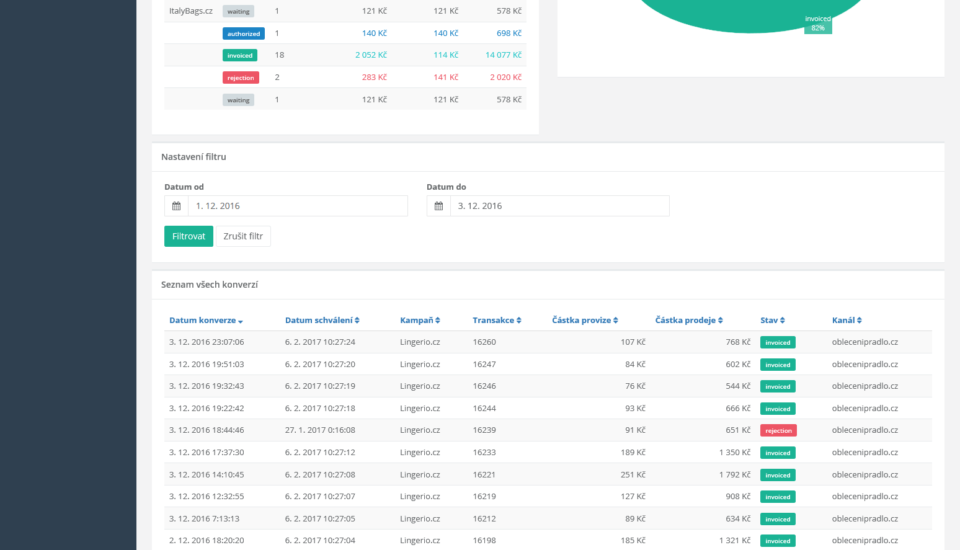960x550 pixels.
Task: Click the invoiced 82% chart label
Action: tap(818, 23)
